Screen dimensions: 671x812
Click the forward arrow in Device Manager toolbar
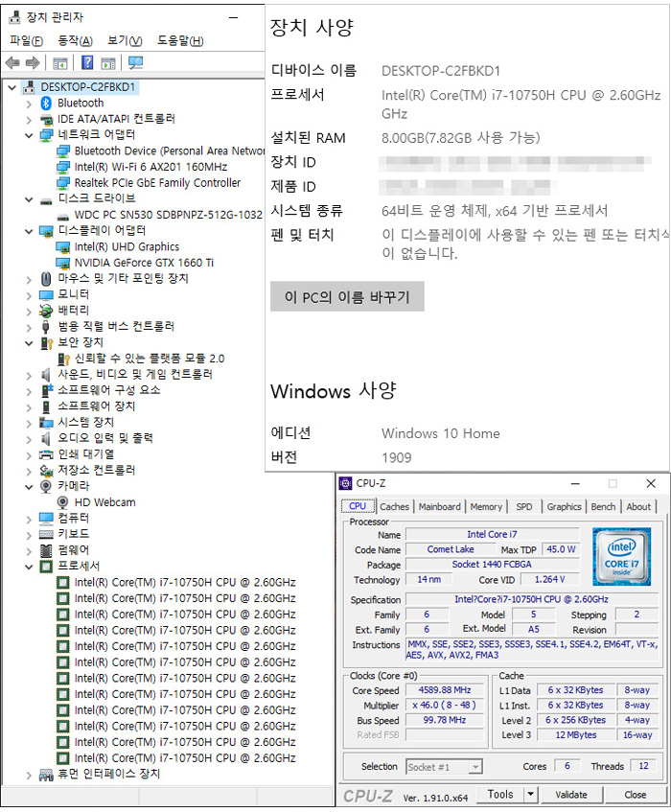pyautogui.click(x=33, y=63)
